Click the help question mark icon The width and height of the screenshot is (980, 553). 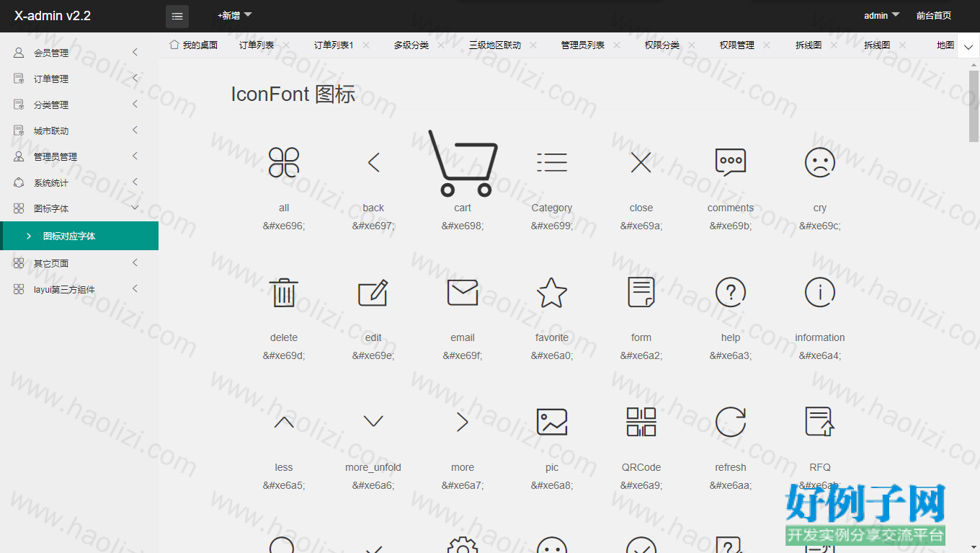pos(731,292)
